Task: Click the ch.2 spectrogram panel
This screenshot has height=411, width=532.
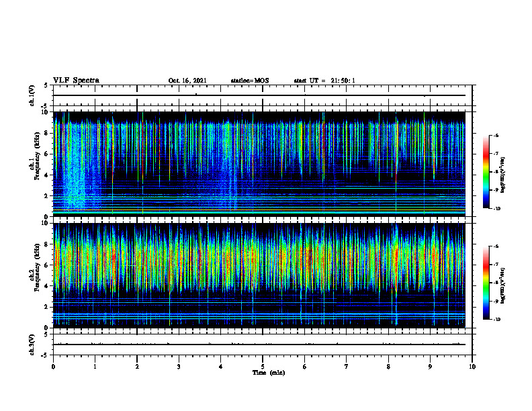Action: (259, 275)
